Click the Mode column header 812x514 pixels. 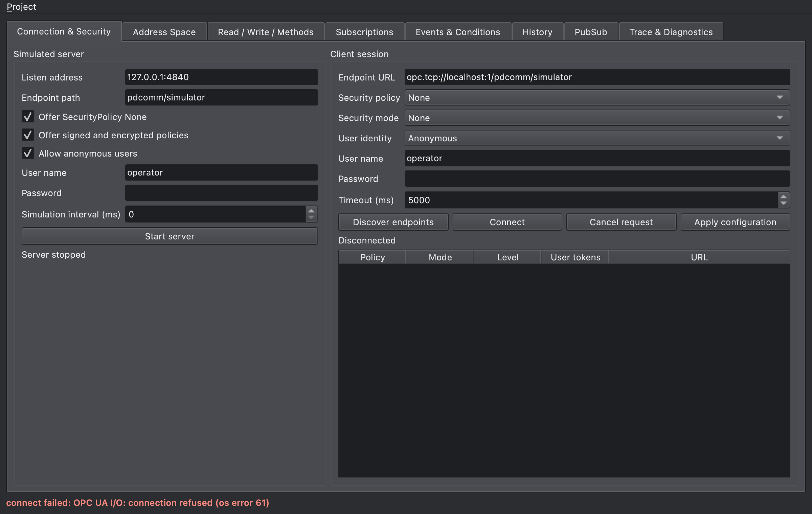point(440,257)
